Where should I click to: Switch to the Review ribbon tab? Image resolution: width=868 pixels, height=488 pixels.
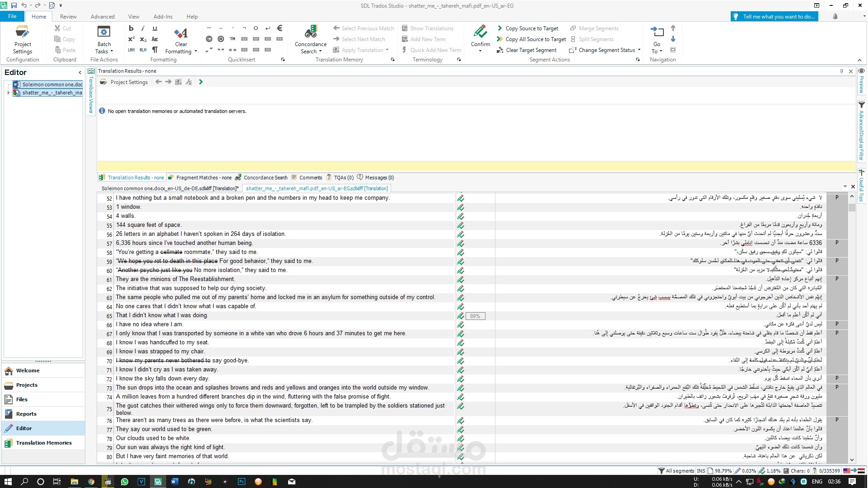coord(68,17)
